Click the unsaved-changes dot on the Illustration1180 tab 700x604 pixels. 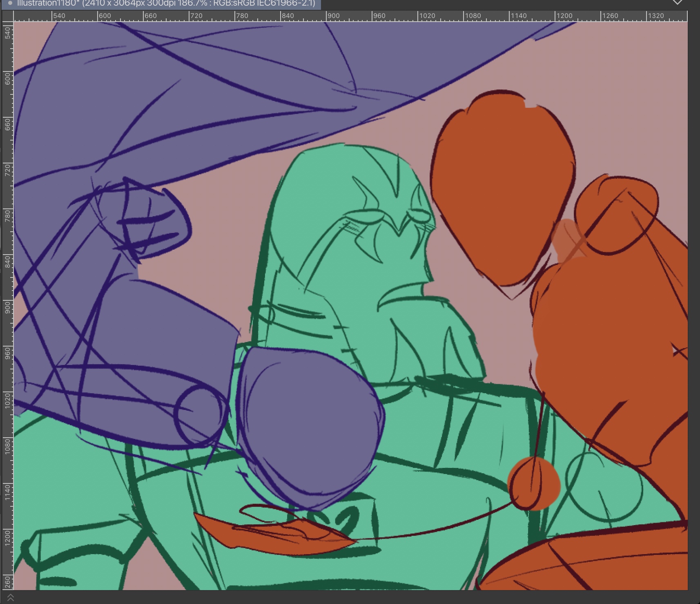tap(10, 3)
